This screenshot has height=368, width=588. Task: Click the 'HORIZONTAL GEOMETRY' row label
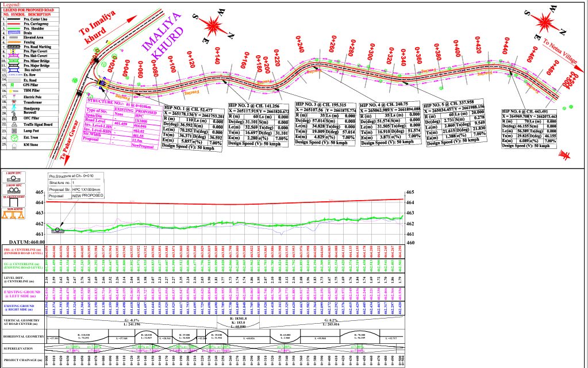point(23,336)
